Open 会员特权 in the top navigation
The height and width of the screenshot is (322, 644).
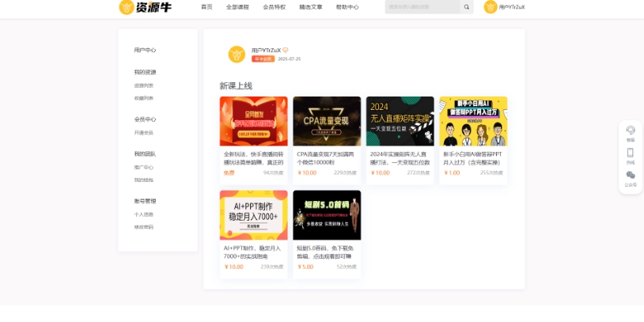(x=275, y=7)
